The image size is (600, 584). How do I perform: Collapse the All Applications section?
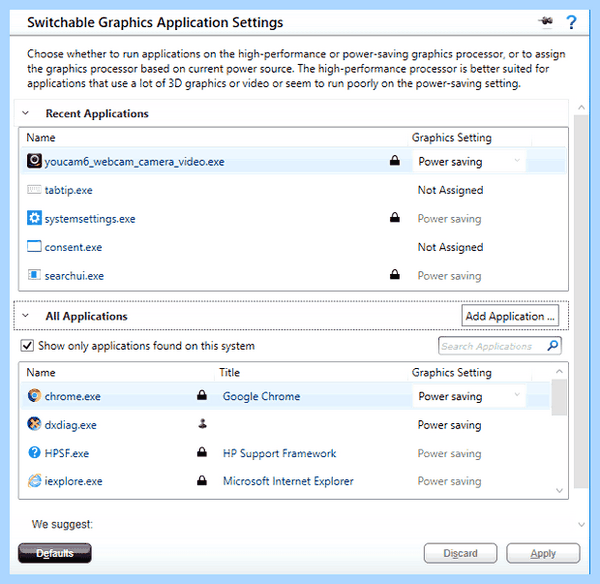click(26, 316)
